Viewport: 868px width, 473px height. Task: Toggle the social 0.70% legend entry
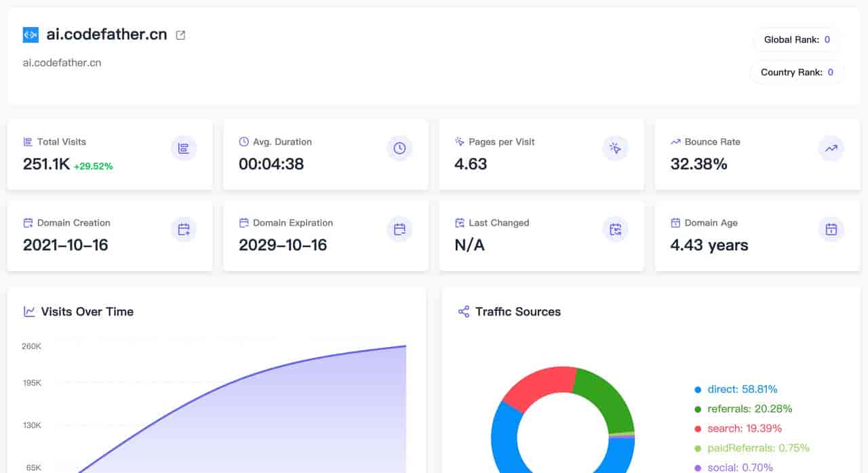(733, 468)
